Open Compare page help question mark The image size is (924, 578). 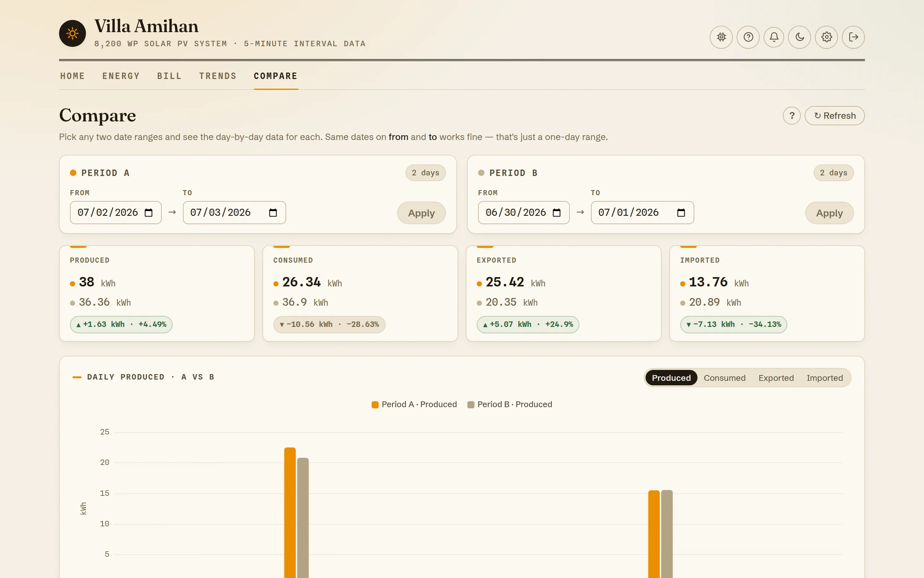(x=791, y=116)
